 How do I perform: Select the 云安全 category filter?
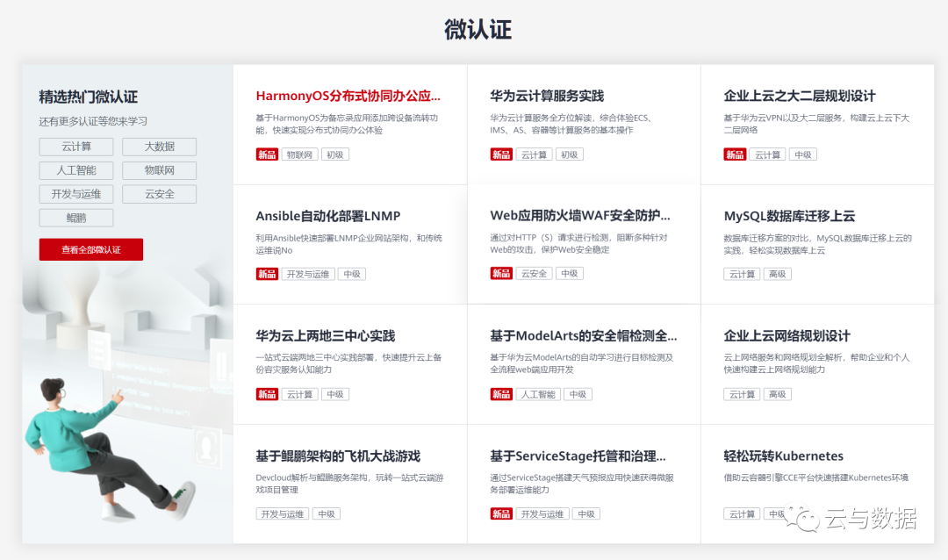[158, 194]
